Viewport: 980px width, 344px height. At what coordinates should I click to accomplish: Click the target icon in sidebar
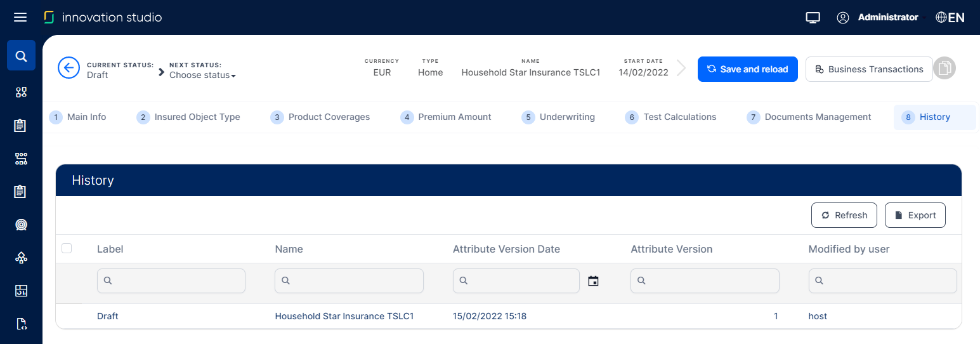pyautogui.click(x=21, y=225)
